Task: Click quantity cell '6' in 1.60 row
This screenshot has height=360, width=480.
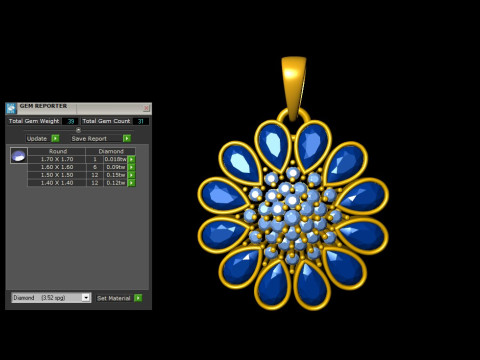Action: click(95, 167)
